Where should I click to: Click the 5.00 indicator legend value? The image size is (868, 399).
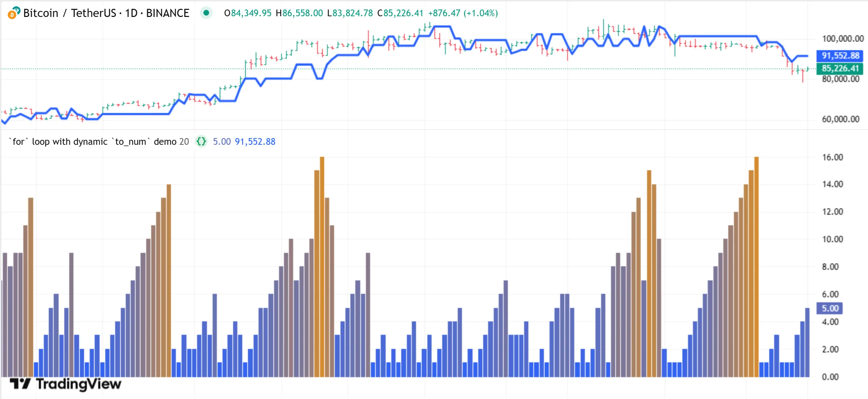coord(222,142)
